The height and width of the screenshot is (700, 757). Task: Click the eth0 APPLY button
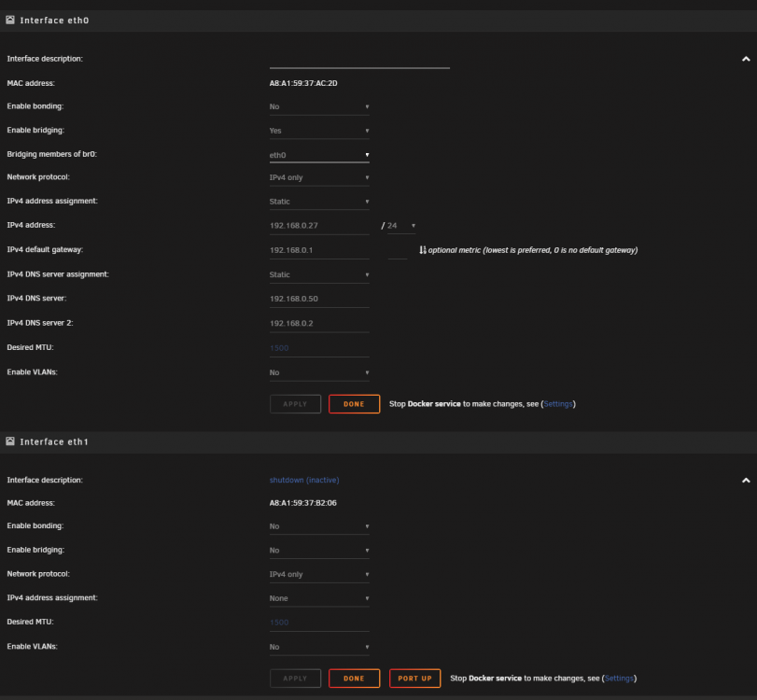pos(295,404)
